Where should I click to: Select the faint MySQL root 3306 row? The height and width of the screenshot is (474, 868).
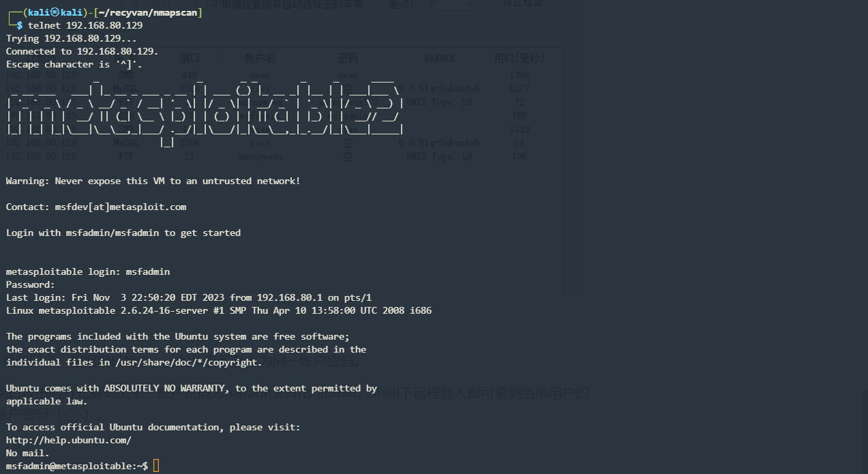[259, 143]
